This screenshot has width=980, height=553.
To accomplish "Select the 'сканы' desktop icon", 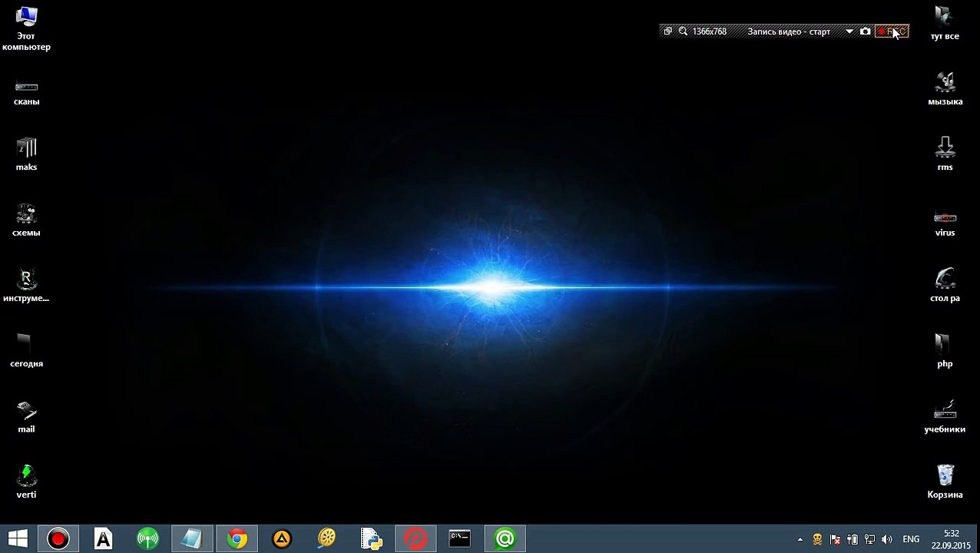I will (26, 93).
